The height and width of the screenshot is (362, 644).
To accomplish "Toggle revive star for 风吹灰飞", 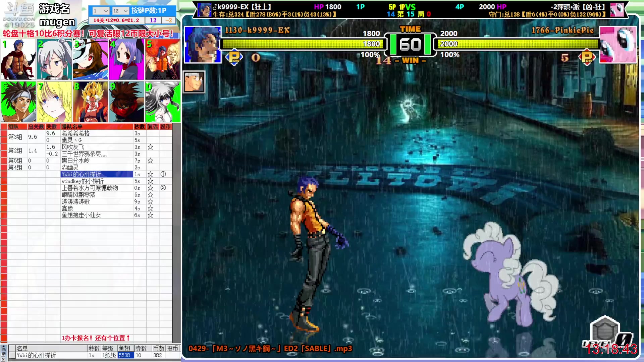I will click(x=150, y=147).
